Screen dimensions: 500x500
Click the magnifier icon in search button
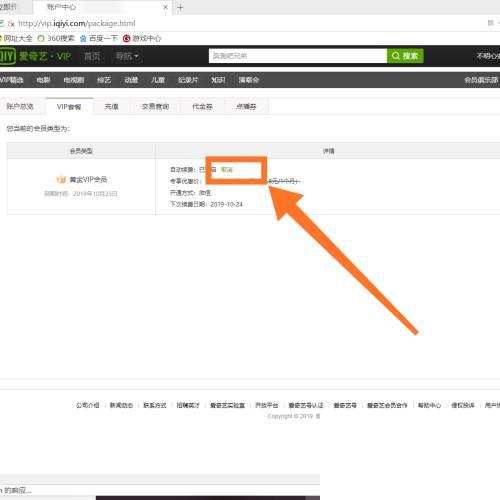(396, 56)
